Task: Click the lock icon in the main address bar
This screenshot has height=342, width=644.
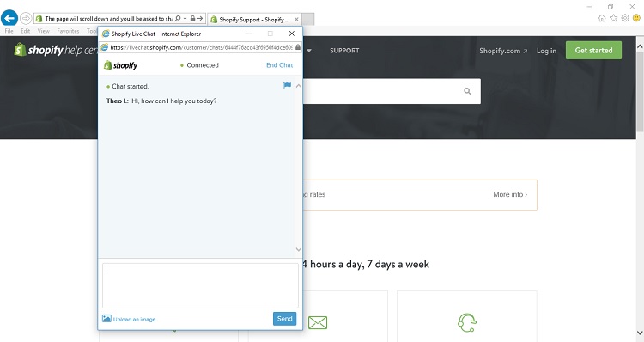Action: pos(192,19)
